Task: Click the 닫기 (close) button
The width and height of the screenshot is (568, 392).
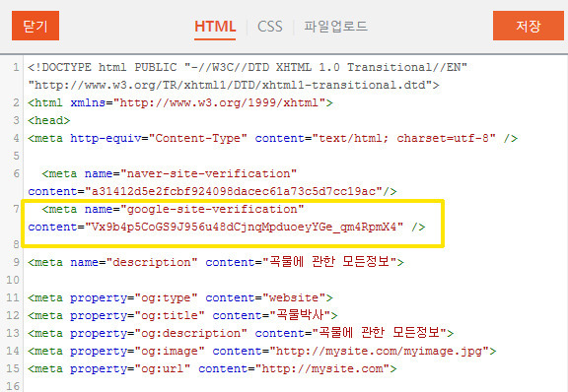Action: pyautogui.click(x=35, y=26)
